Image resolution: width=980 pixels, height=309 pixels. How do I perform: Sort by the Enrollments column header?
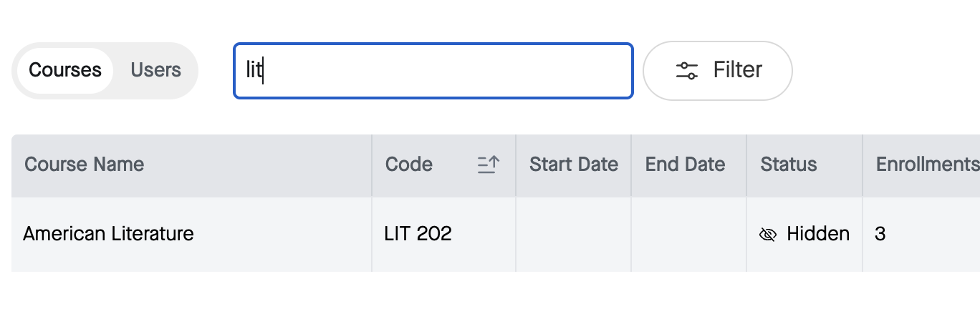coord(921,165)
